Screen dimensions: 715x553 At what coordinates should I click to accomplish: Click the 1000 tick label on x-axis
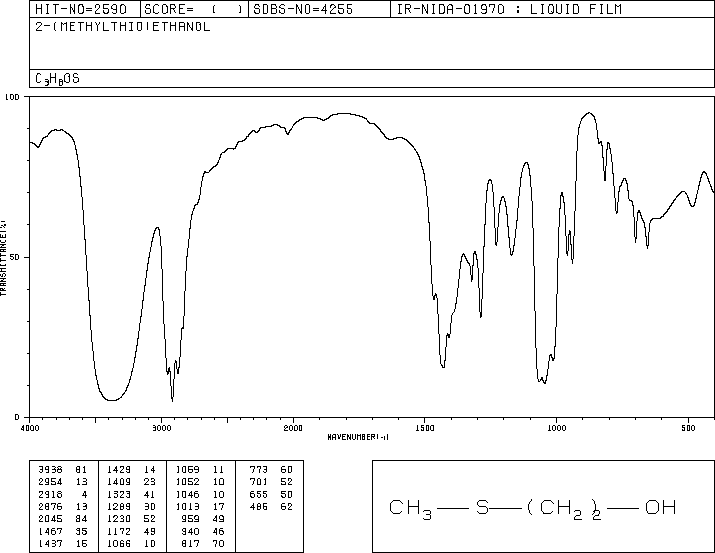556,428
